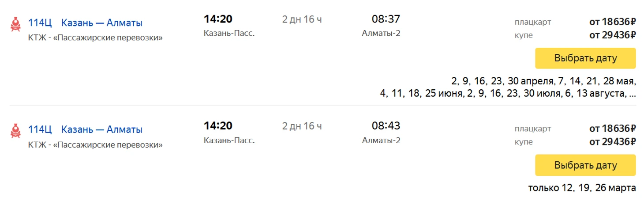644x209 pixels.
Task: Select плацкарт price от 18636₽ in first row
Action: tap(612, 22)
